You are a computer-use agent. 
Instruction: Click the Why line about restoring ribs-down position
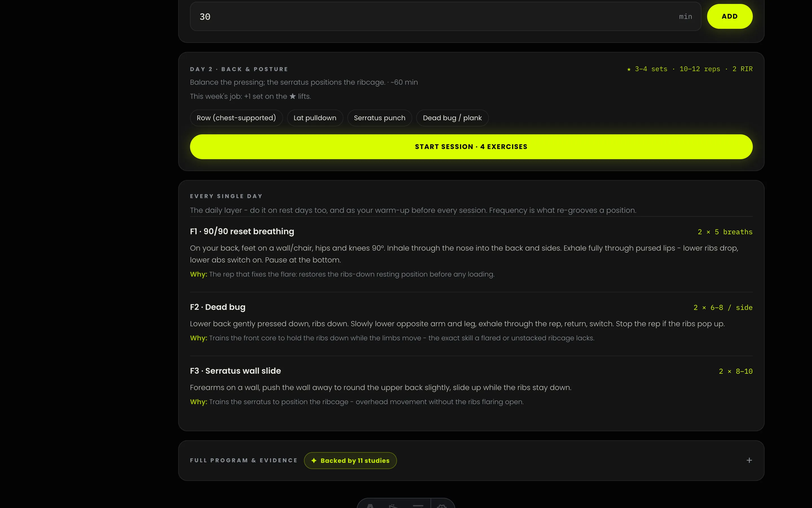[342, 274]
